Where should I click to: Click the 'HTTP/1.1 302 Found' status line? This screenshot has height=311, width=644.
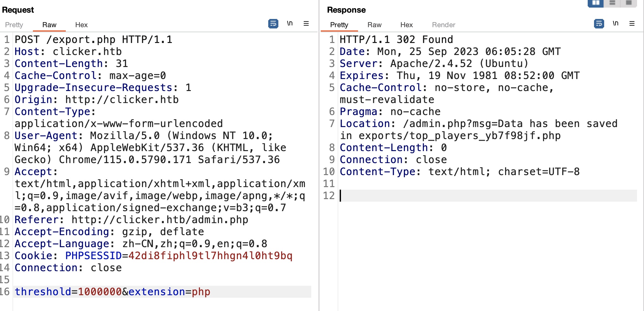[x=396, y=40]
